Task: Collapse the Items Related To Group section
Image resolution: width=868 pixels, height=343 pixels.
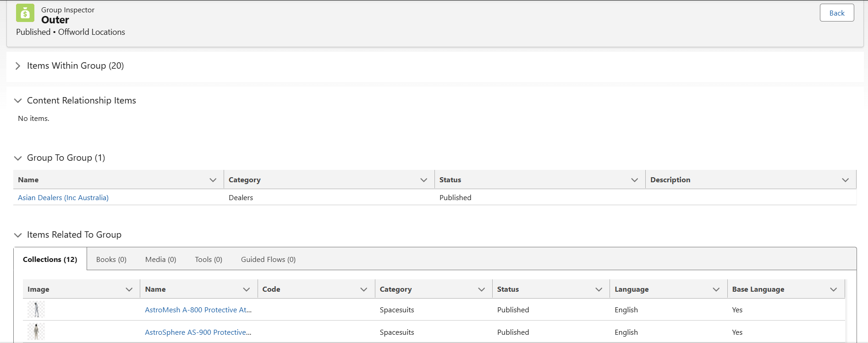Action: pyautogui.click(x=18, y=235)
